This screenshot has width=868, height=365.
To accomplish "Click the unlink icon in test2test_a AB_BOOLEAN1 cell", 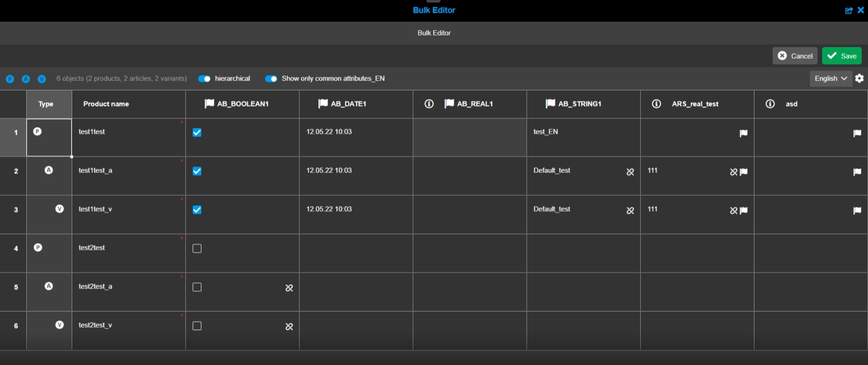I will 289,288.
